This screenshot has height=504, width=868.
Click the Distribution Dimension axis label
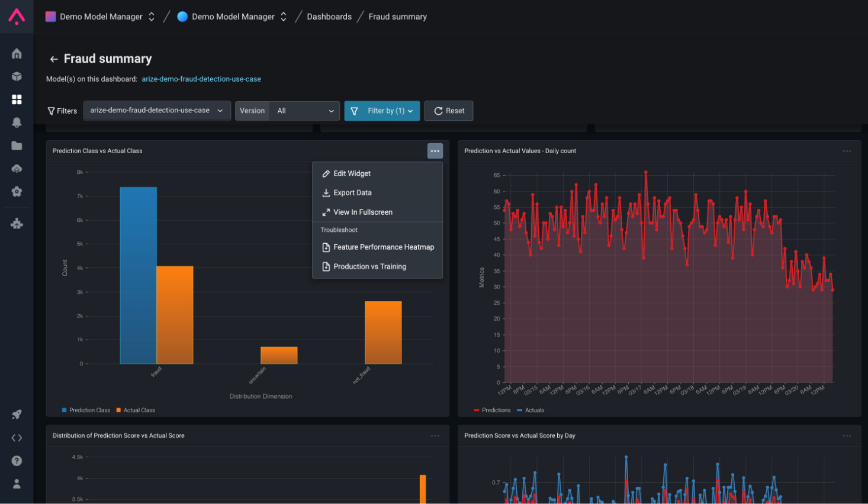click(x=261, y=396)
